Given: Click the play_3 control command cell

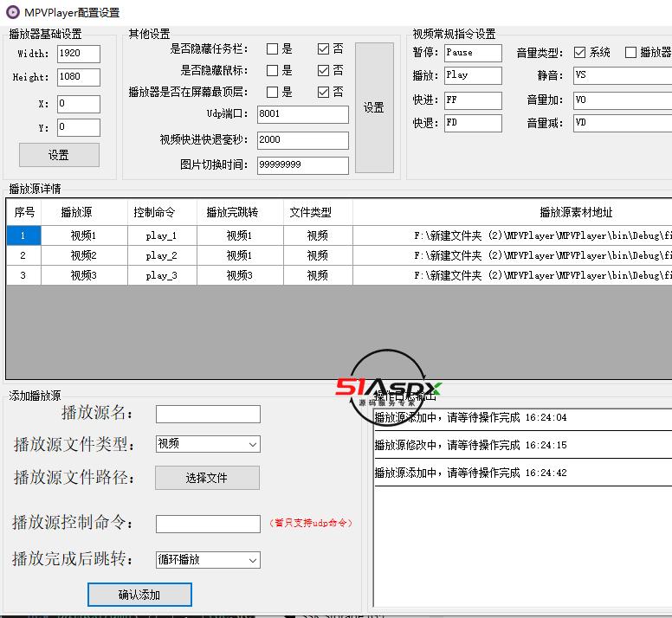Looking at the screenshot, I should coord(163,275).
